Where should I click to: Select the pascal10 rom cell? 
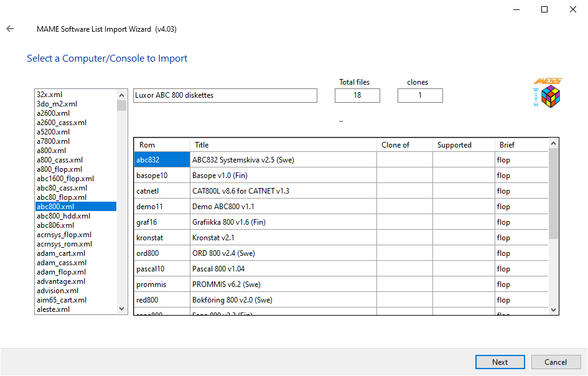click(162, 269)
